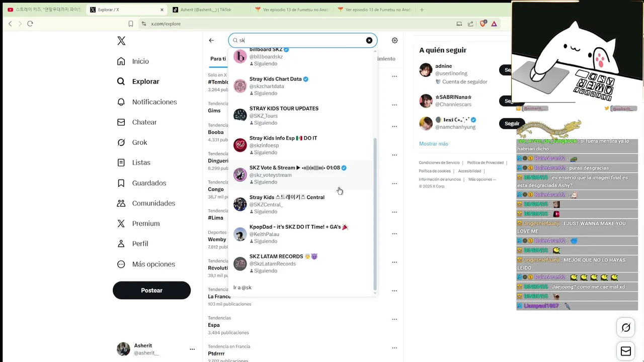Follow SABRINana with Seguir button
The width and height of the screenshot is (644, 362).
coord(505,101)
